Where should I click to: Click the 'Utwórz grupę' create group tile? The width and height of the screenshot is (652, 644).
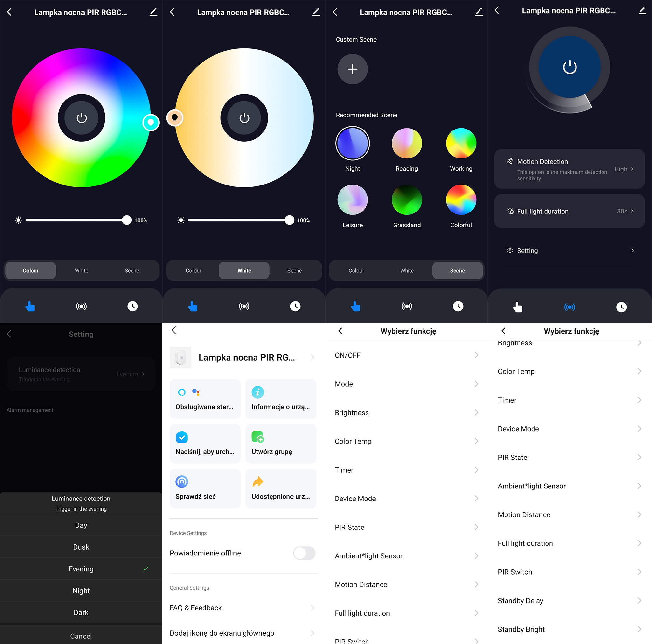[281, 443]
